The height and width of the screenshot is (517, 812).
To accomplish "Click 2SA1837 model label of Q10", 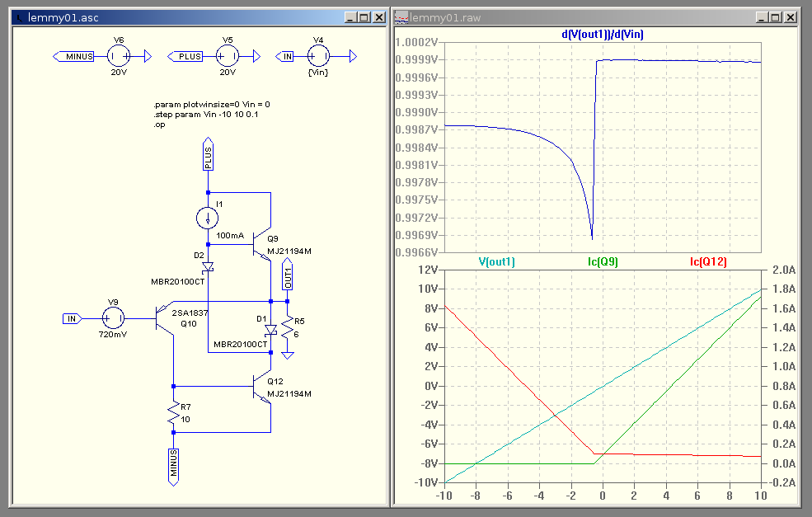I will 190,313.
